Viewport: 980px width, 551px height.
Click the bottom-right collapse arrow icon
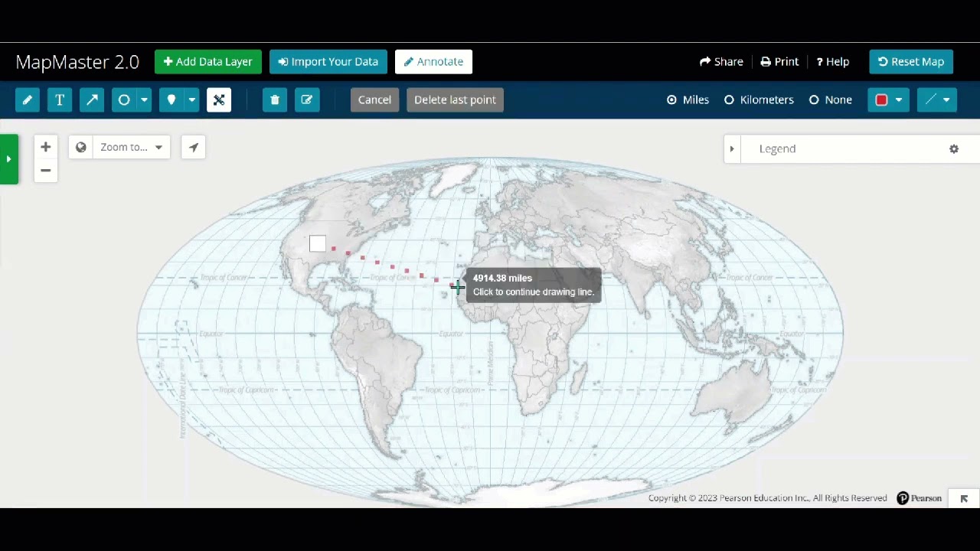tap(964, 499)
